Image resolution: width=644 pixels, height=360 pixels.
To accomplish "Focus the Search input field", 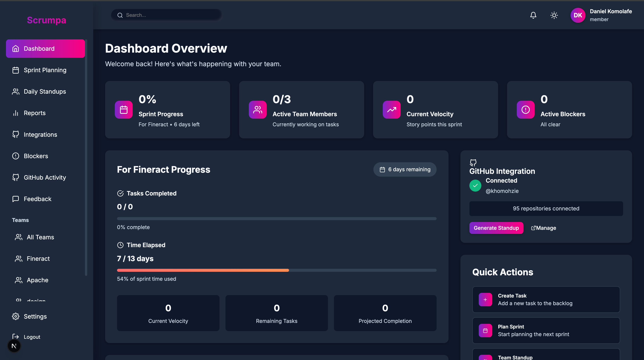I will click(x=170, y=15).
